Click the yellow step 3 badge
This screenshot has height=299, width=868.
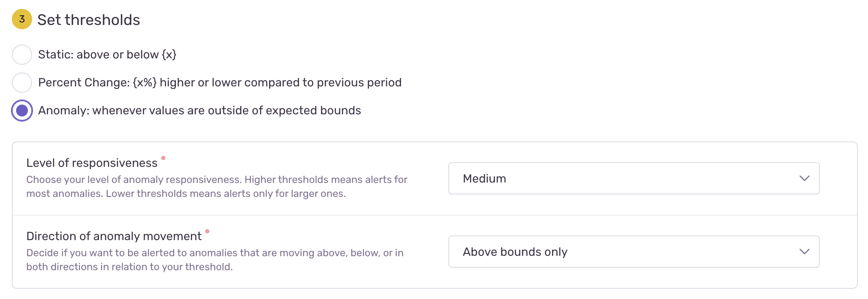pos(22,19)
